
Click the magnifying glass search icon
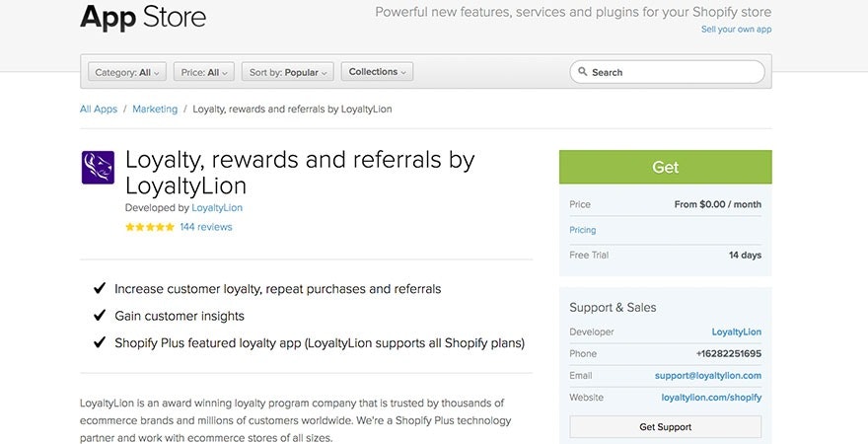(x=583, y=72)
